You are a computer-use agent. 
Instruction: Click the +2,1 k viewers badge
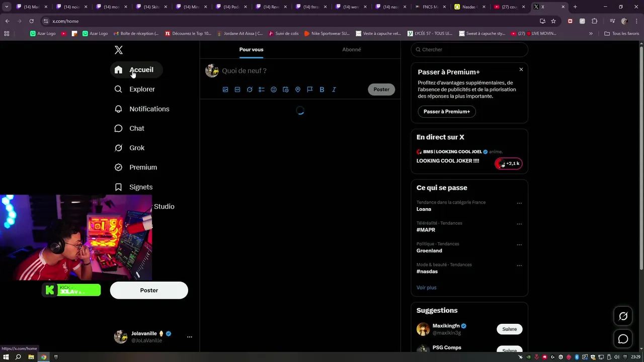coord(509,163)
